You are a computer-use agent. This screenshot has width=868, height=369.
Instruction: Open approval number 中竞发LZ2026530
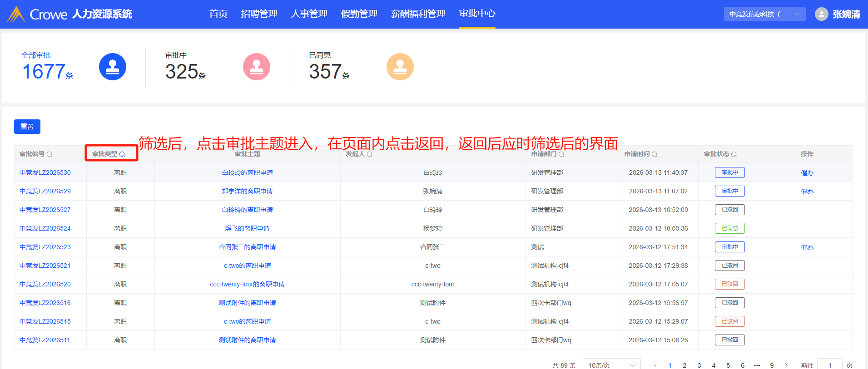tap(45, 172)
